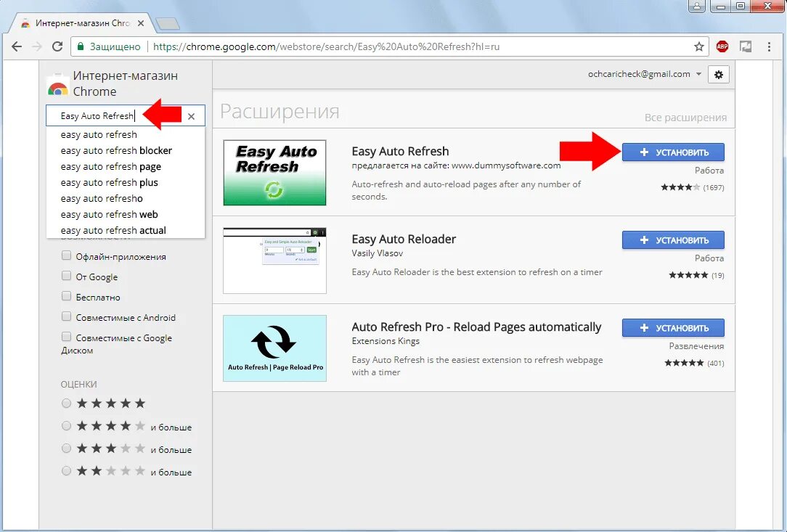Install Auto Refresh Pro with Установить
This screenshot has height=532, width=787.
(673, 328)
